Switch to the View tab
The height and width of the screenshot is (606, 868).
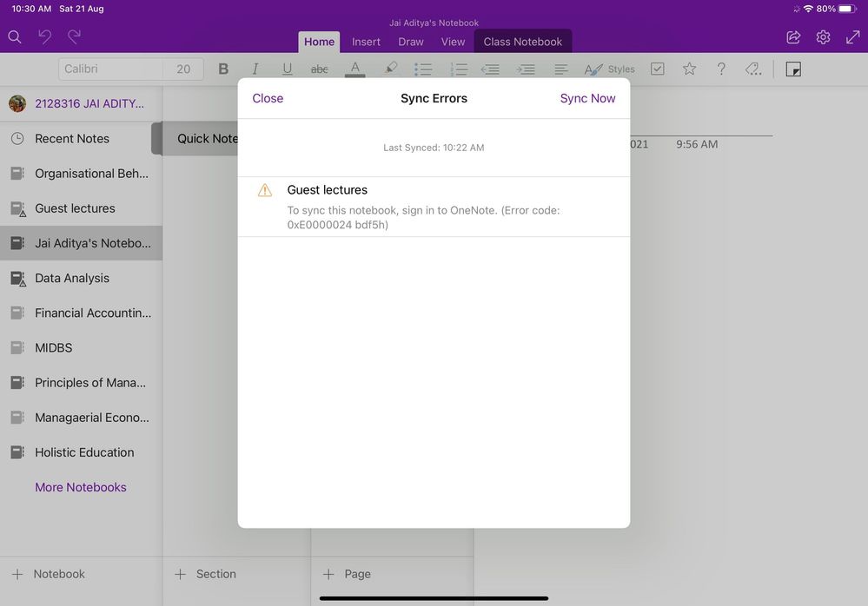(453, 42)
